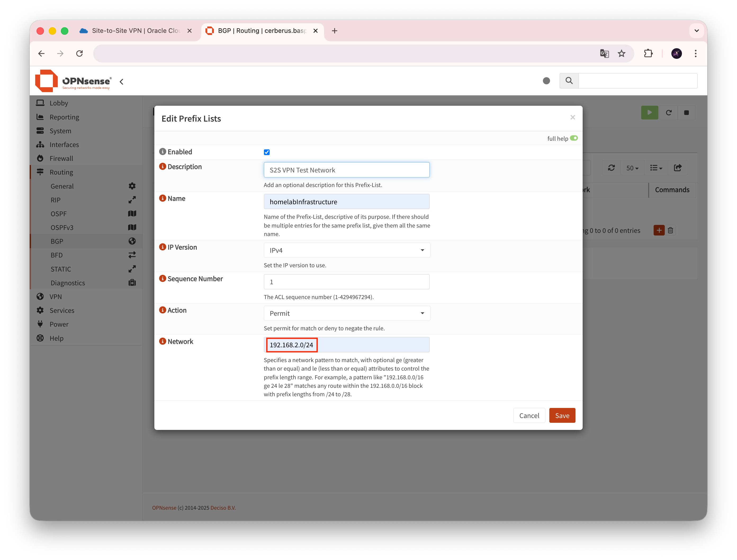737x560 pixels.
Task: Open the browser extensions puzzle icon
Action: coord(648,53)
